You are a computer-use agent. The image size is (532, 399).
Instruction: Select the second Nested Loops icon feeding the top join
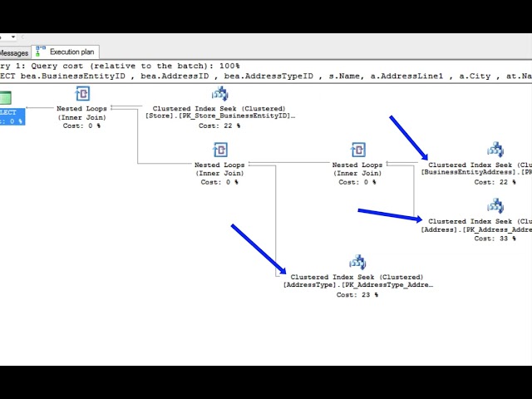(x=219, y=150)
